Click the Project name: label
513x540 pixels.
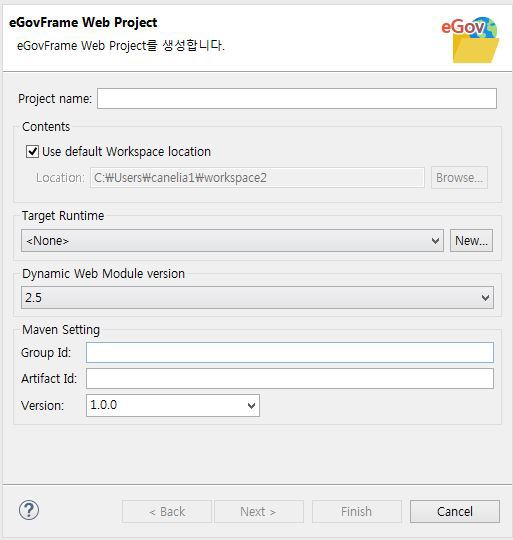coord(55,99)
